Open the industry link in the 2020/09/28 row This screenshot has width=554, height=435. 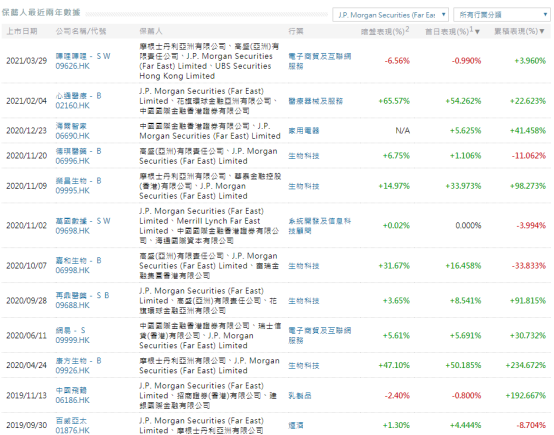point(304,301)
